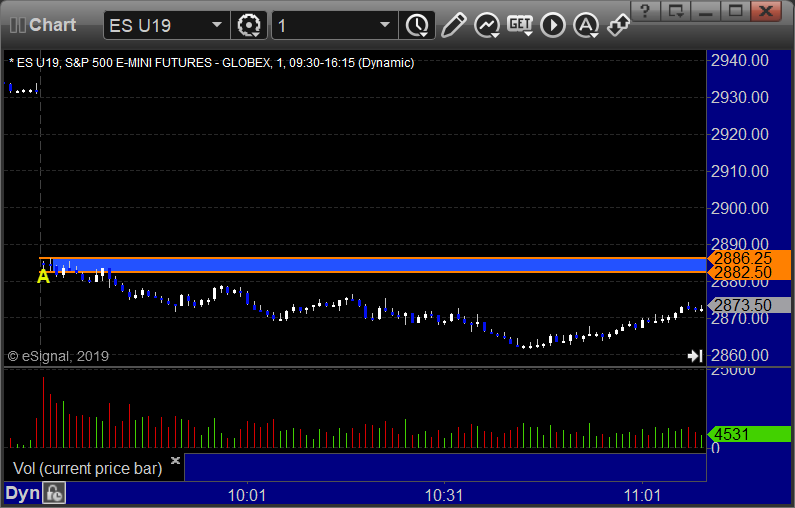This screenshot has width=795, height=508.
Task: Select the 2886.25 orange price label
Action: click(x=741, y=258)
